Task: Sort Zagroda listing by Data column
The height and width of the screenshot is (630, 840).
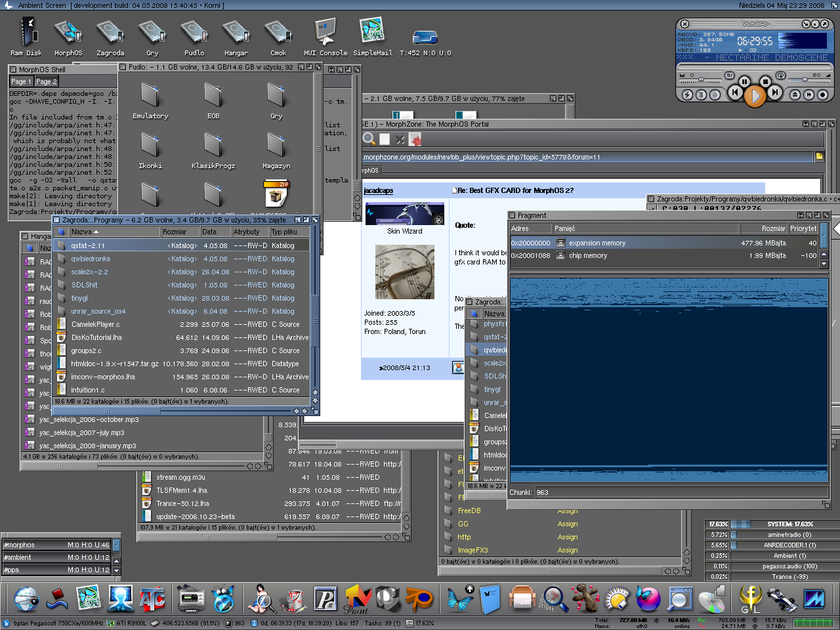Action: [216, 232]
